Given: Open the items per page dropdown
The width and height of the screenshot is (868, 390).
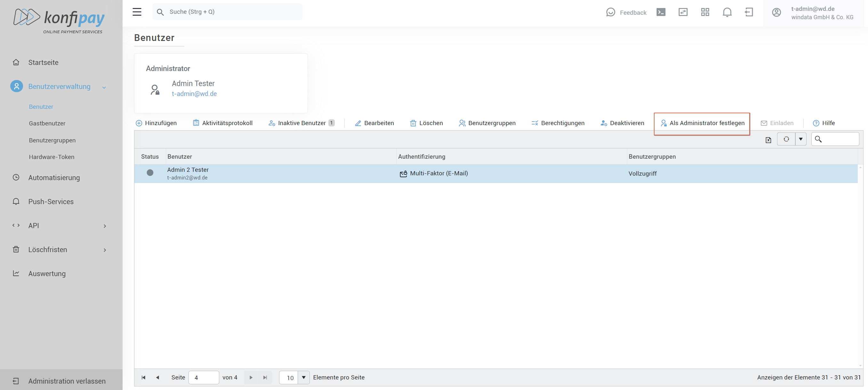Looking at the screenshot, I should click(x=303, y=377).
